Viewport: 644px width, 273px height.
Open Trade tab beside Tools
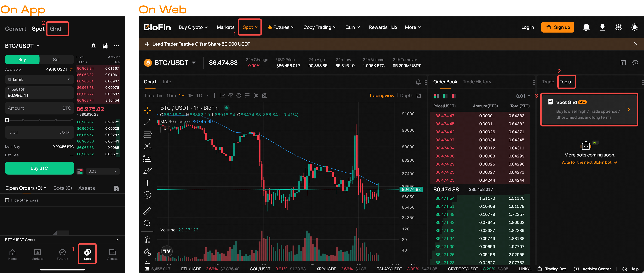pos(548,82)
